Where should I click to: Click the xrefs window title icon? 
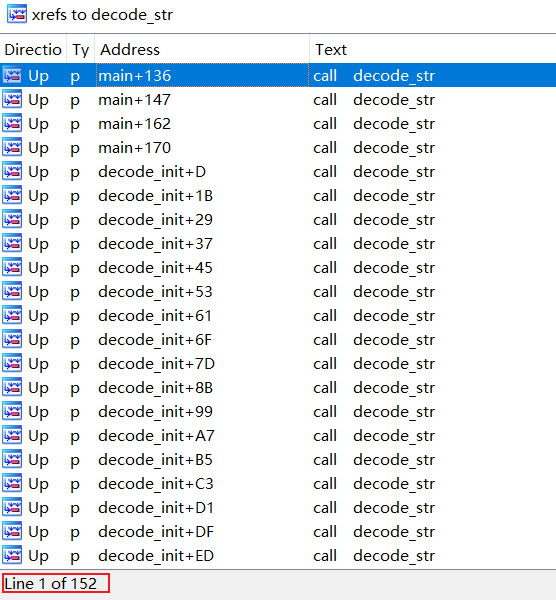coord(17,14)
